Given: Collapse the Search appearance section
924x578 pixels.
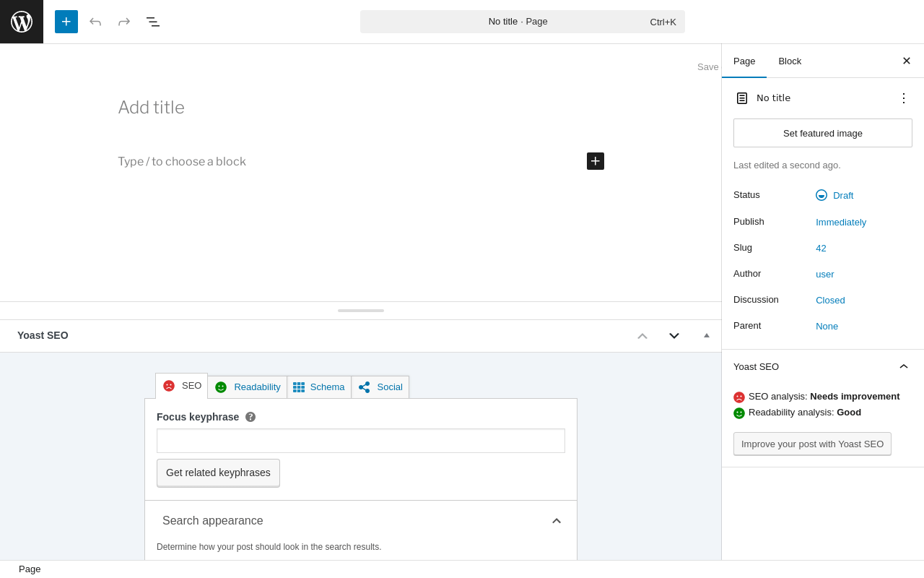Looking at the screenshot, I should pos(557,521).
